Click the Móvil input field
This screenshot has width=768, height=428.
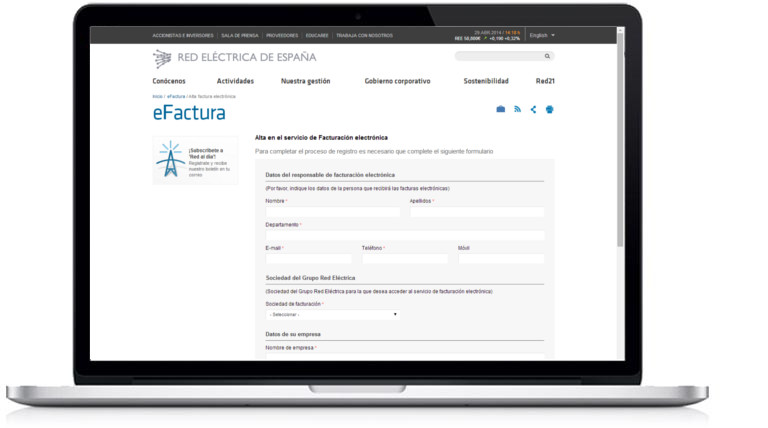tap(501, 259)
